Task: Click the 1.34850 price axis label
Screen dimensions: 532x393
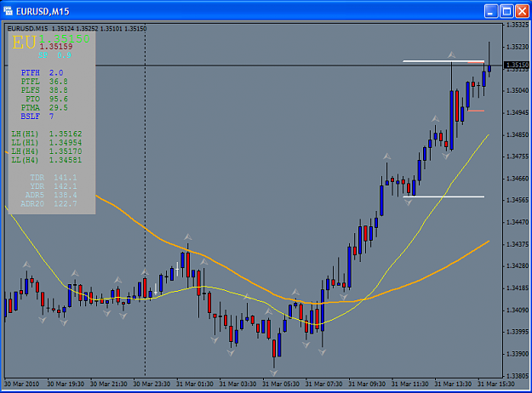Action: click(x=518, y=134)
